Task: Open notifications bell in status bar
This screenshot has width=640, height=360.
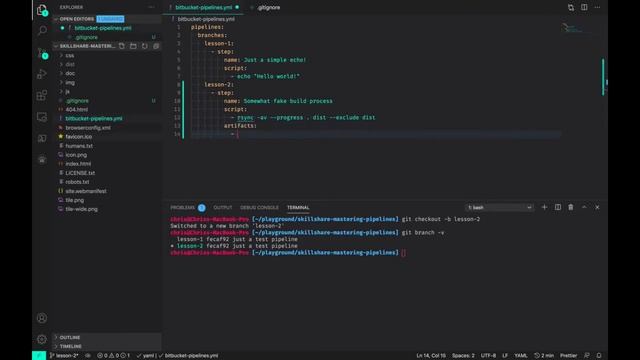Action: (599, 356)
